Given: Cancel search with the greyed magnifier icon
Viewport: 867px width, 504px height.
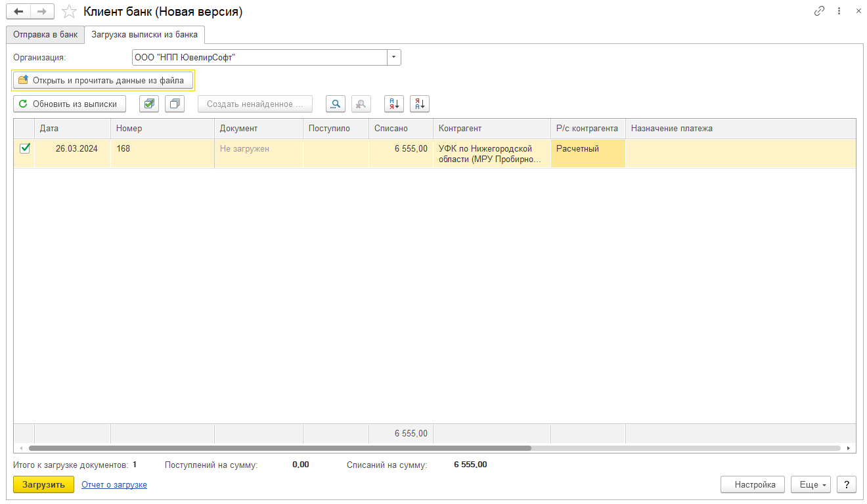Looking at the screenshot, I should coord(361,104).
